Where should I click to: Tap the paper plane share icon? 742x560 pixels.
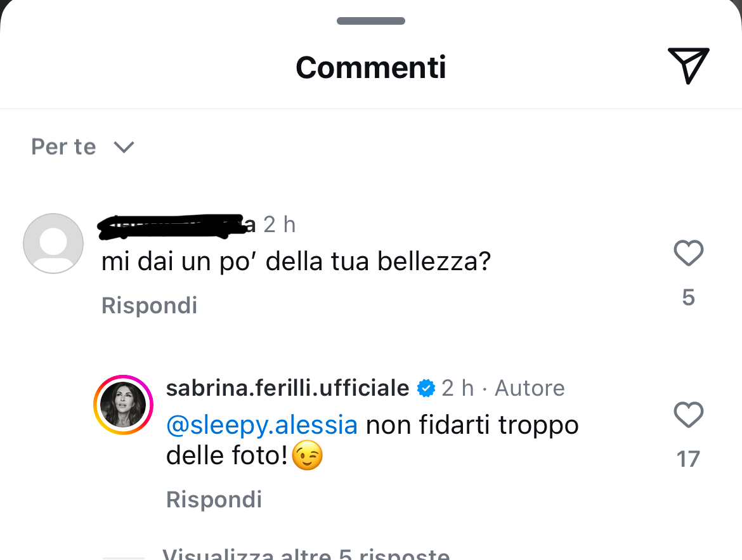click(688, 65)
